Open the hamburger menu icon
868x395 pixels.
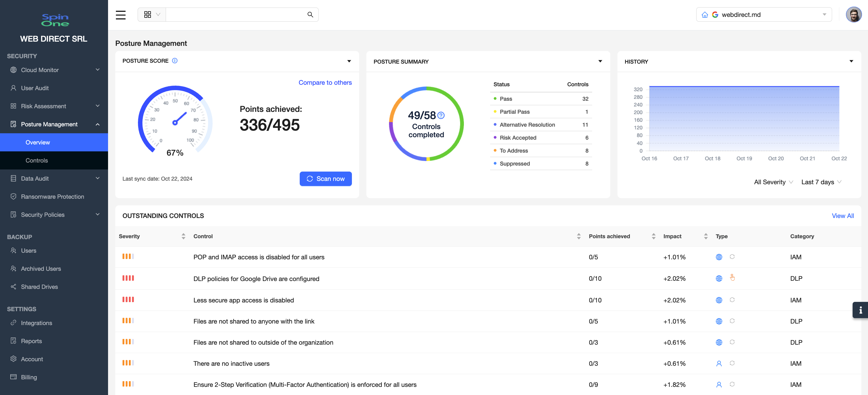(121, 15)
